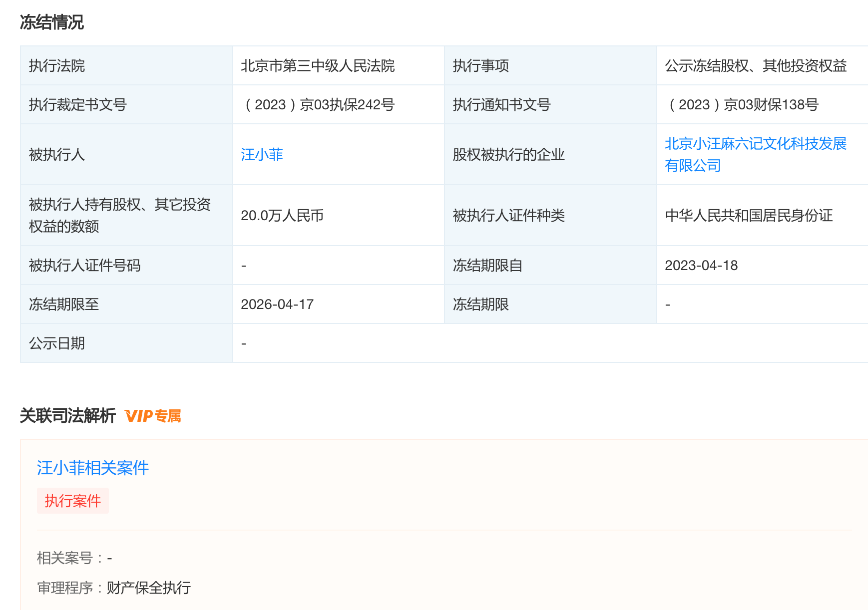Click the 被执行人证件号码 dash value
The width and height of the screenshot is (868, 610).
[243, 265]
